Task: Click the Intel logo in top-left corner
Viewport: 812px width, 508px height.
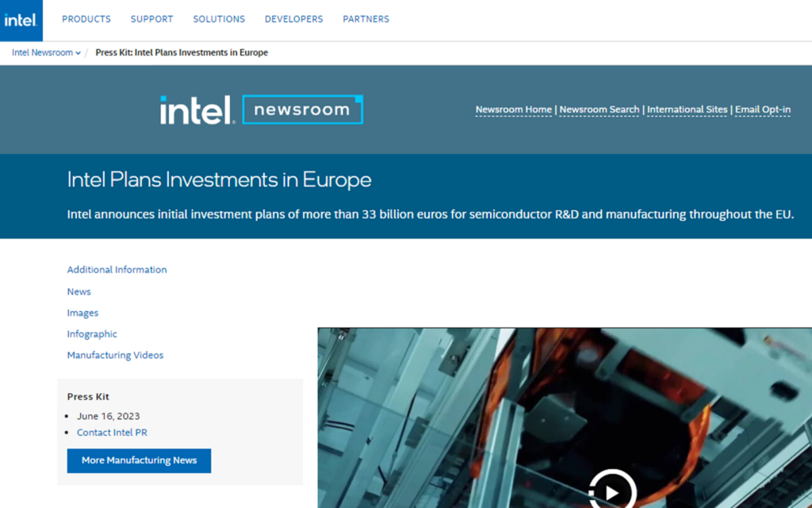Action: pos(21,20)
